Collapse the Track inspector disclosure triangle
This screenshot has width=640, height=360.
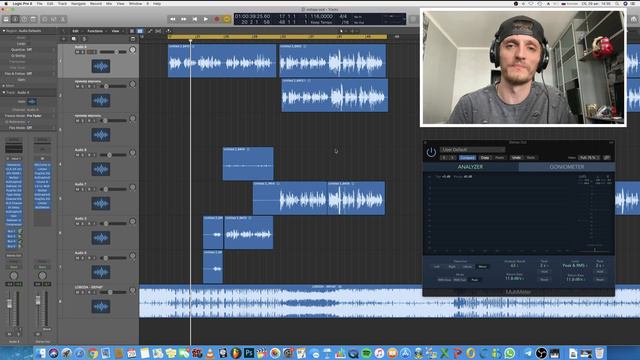[x=4, y=93]
